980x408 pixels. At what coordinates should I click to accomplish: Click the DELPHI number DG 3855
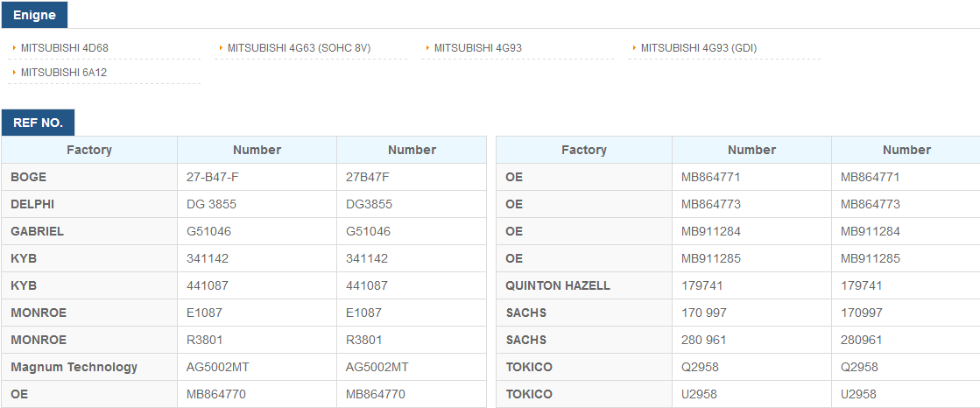211,204
